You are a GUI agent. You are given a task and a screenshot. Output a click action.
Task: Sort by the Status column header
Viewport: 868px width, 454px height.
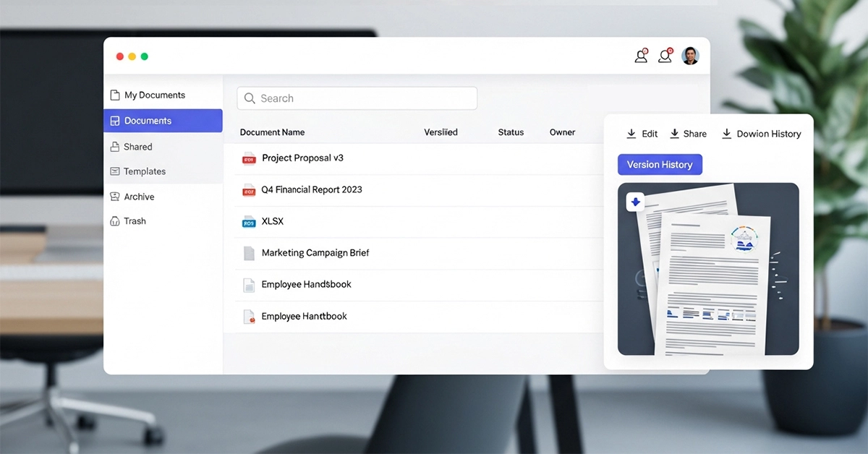click(511, 132)
